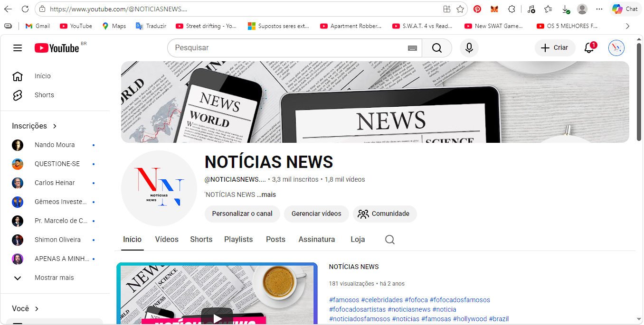
Task: View site info padlock in address bar
Action: point(42,9)
